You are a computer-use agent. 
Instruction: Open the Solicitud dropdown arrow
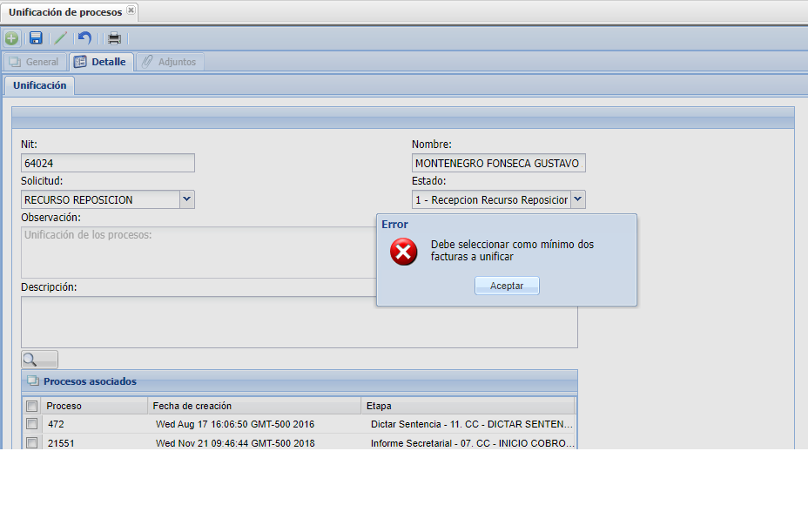tap(186, 199)
